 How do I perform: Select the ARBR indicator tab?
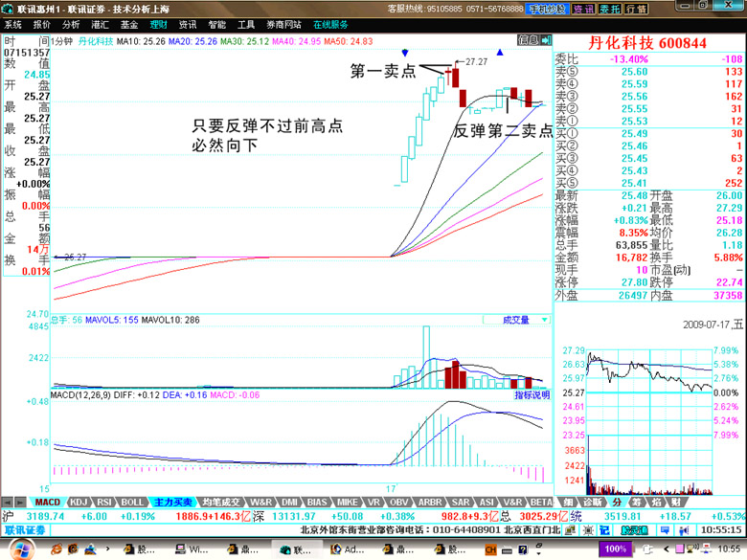click(x=430, y=502)
